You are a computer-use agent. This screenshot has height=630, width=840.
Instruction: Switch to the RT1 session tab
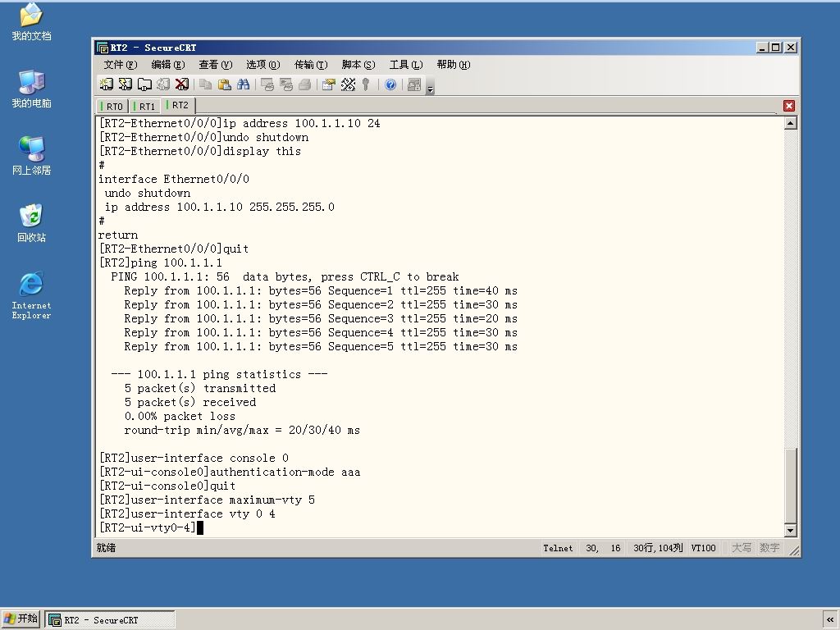(x=144, y=106)
